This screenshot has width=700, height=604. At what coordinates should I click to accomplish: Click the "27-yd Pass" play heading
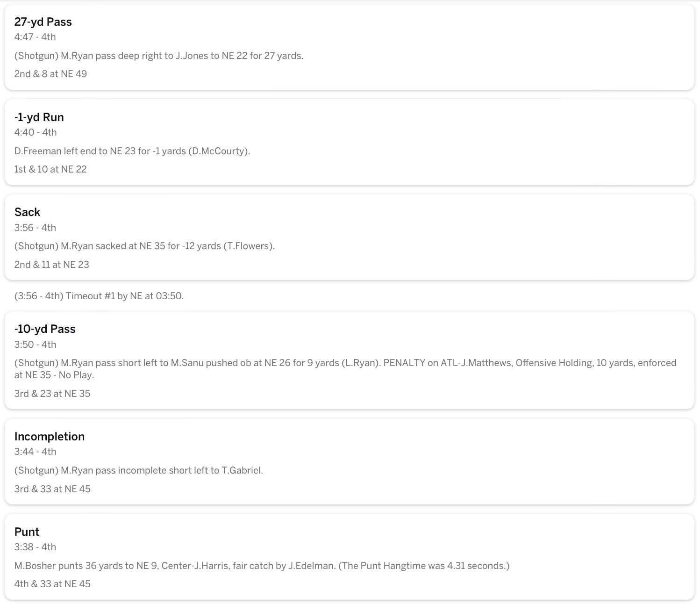(x=43, y=22)
